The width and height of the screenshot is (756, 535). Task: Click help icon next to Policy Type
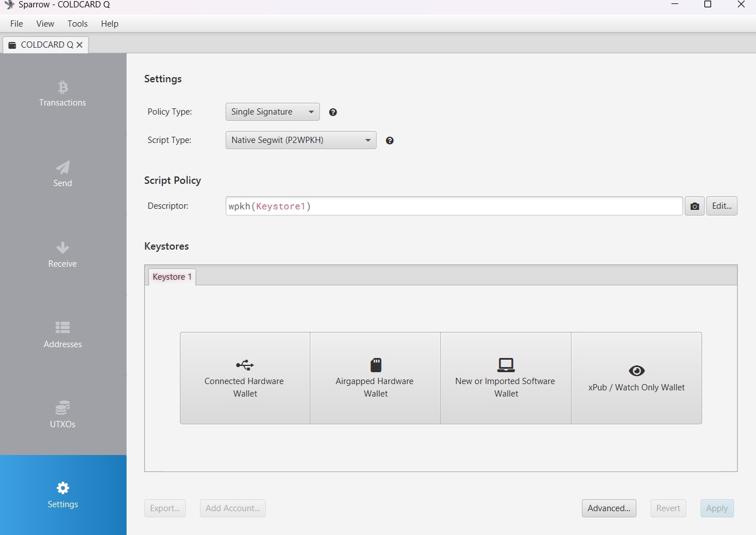[x=333, y=112]
